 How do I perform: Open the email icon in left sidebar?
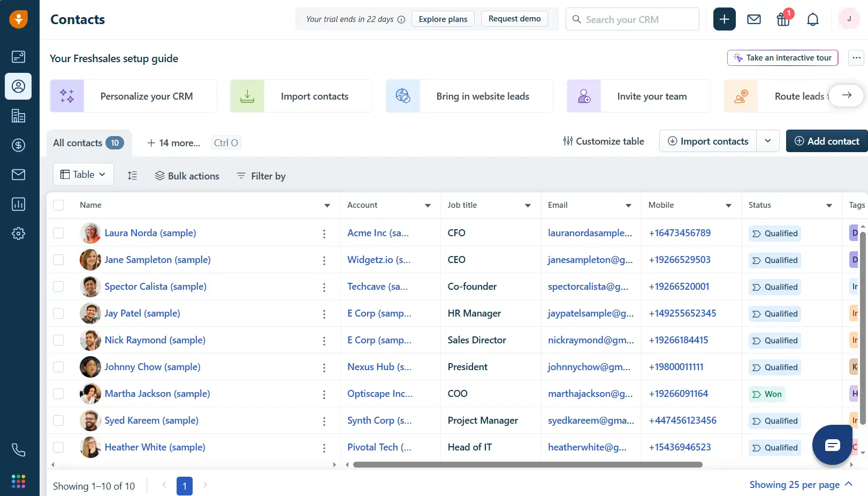pyautogui.click(x=18, y=175)
